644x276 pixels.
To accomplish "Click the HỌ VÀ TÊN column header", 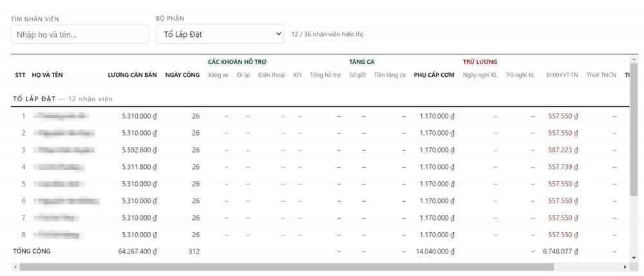I will (47, 75).
